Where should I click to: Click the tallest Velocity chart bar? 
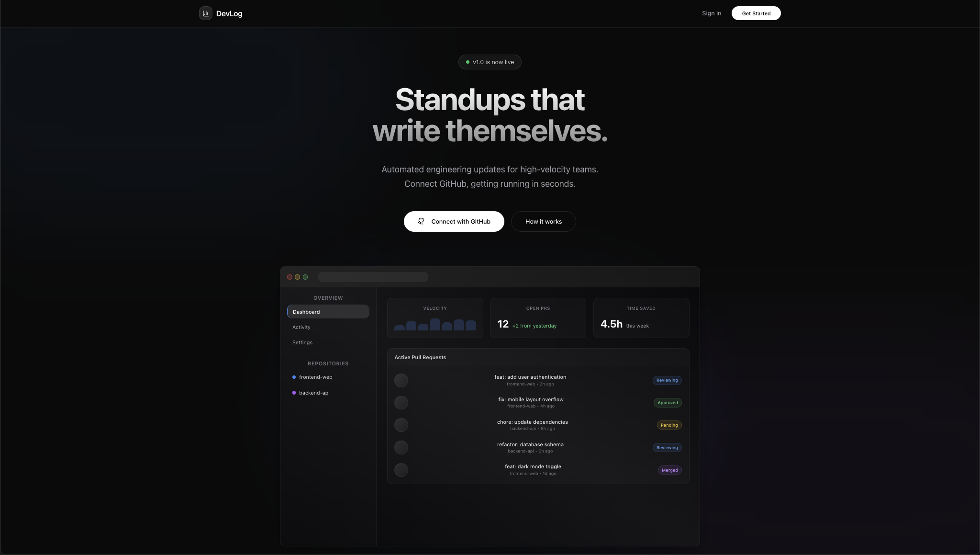click(x=435, y=325)
